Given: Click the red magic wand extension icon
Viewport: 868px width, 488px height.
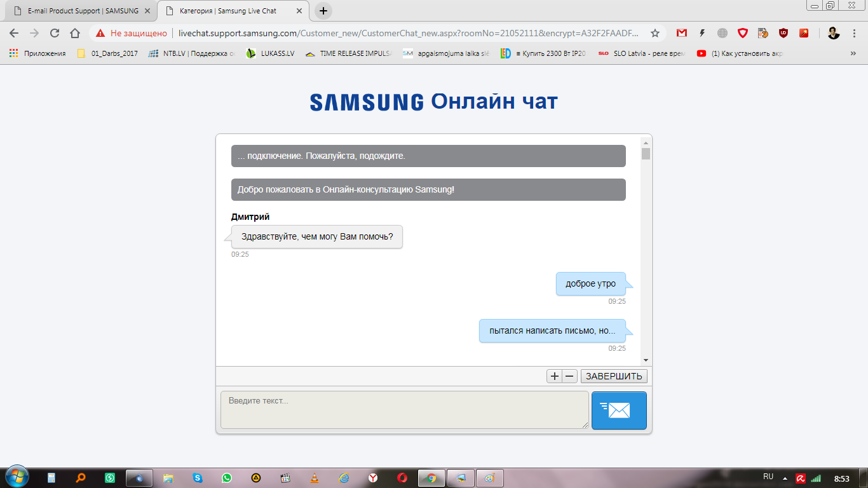Looking at the screenshot, I should coord(804,33).
